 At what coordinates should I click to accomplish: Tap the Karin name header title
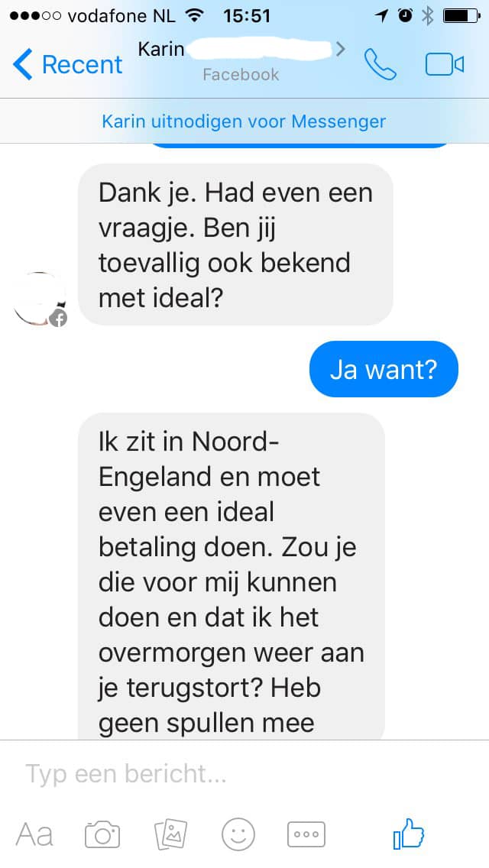coord(160,49)
